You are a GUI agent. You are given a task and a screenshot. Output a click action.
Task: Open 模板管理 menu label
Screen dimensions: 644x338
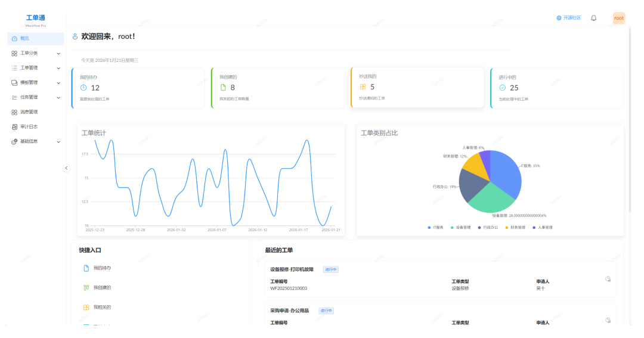(29, 83)
